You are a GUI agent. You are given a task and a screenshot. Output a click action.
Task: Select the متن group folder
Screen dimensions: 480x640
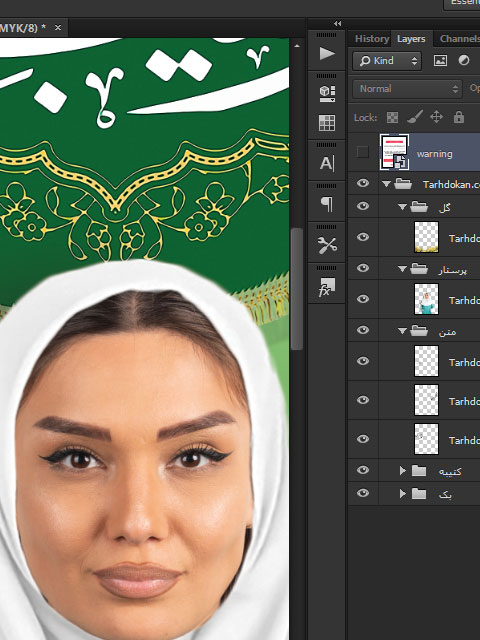tap(419, 331)
